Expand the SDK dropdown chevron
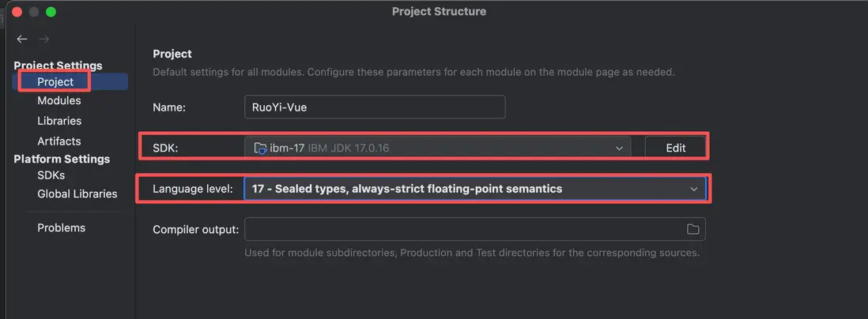Image resolution: width=868 pixels, height=319 pixels. [x=619, y=148]
